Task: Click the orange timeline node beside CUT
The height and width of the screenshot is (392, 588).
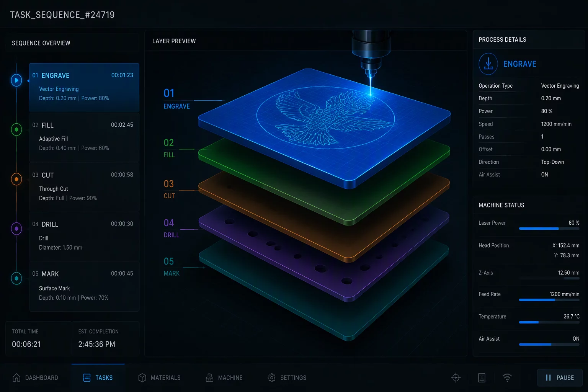Action: click(16, 179)
